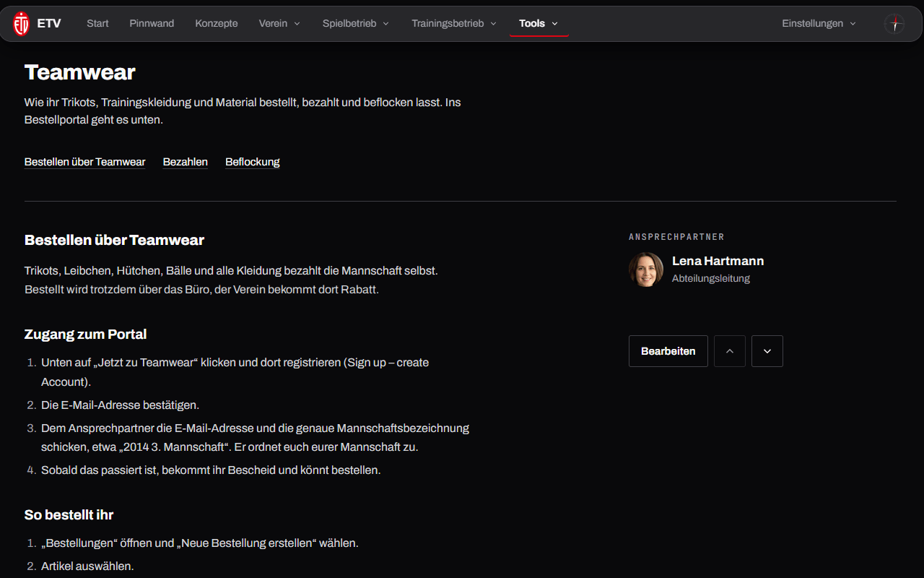924x578 pixels.
Task: Go to the Start page
Action: (97, 23)
